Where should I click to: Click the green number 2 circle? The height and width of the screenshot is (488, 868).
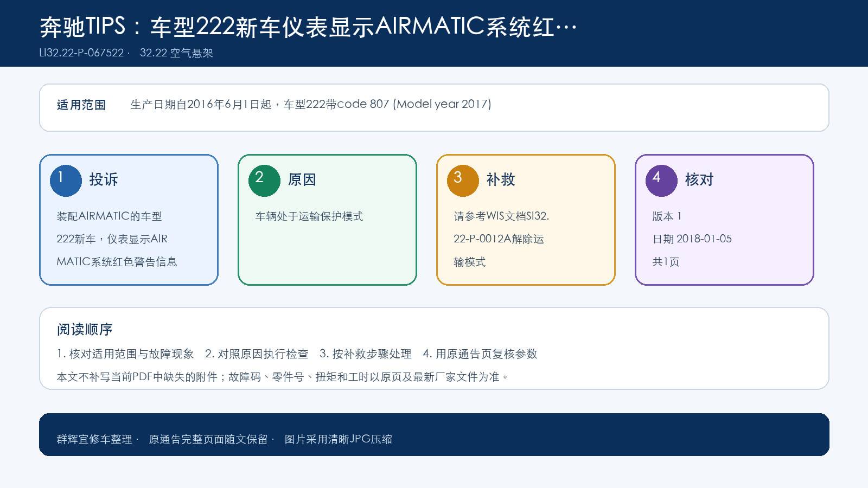tap(264, 181)
